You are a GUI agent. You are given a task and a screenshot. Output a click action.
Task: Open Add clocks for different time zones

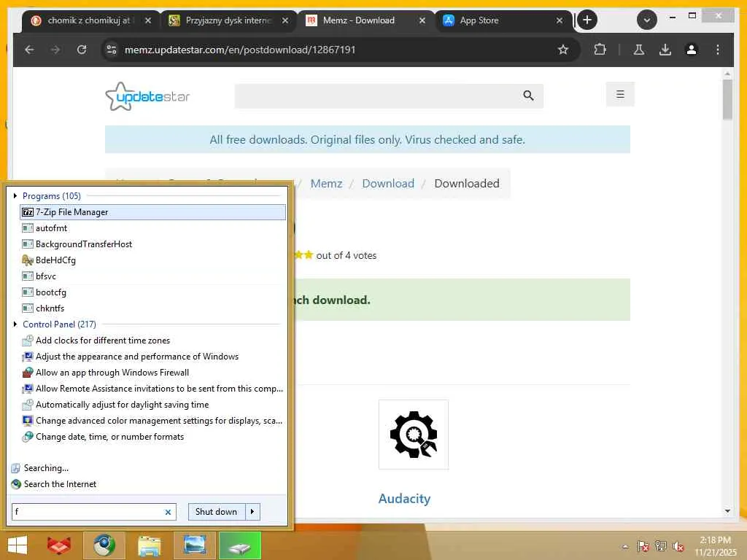[153, 341]
